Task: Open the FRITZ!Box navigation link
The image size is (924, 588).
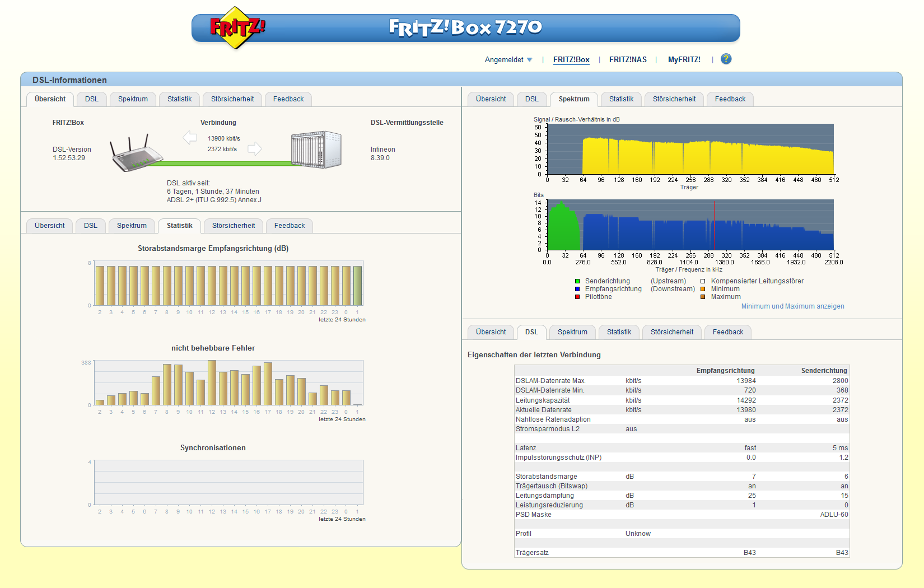Action: pos(571,59)
